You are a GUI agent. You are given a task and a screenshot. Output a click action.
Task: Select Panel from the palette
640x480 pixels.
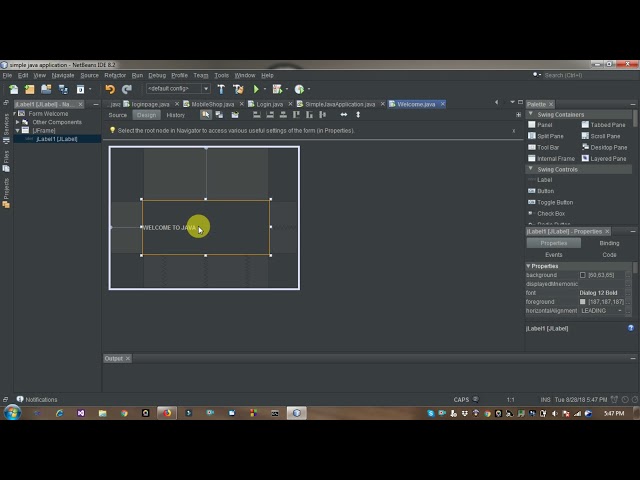click(540, 124)
